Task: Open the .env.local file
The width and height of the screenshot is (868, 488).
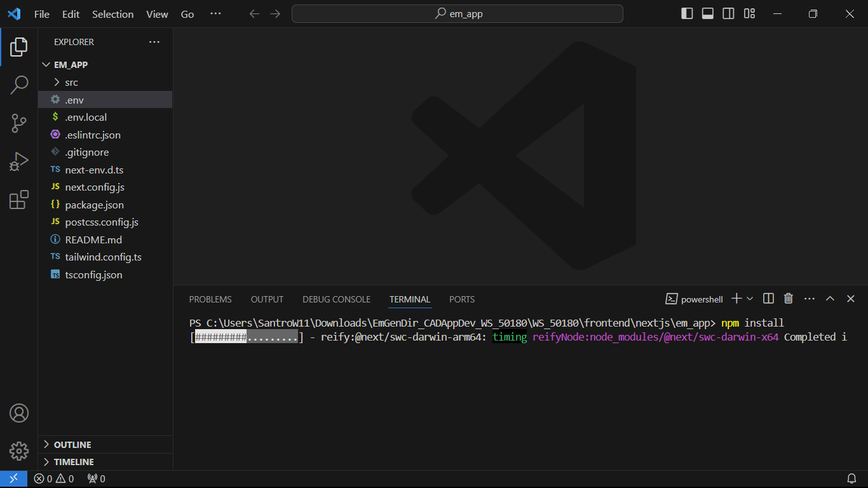Action: pyautogui.click(x=105, y=117)
